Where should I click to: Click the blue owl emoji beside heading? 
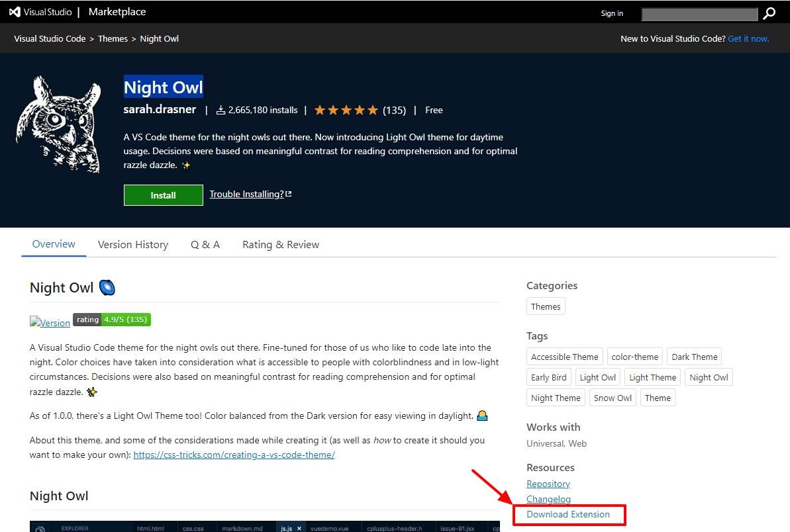click(107, 287)
